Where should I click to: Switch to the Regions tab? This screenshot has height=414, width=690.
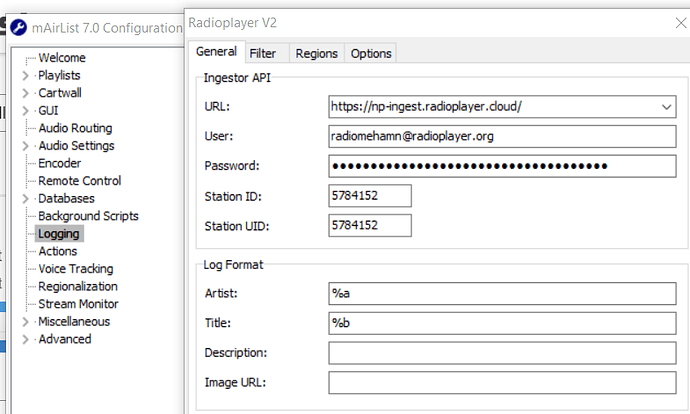316,53
